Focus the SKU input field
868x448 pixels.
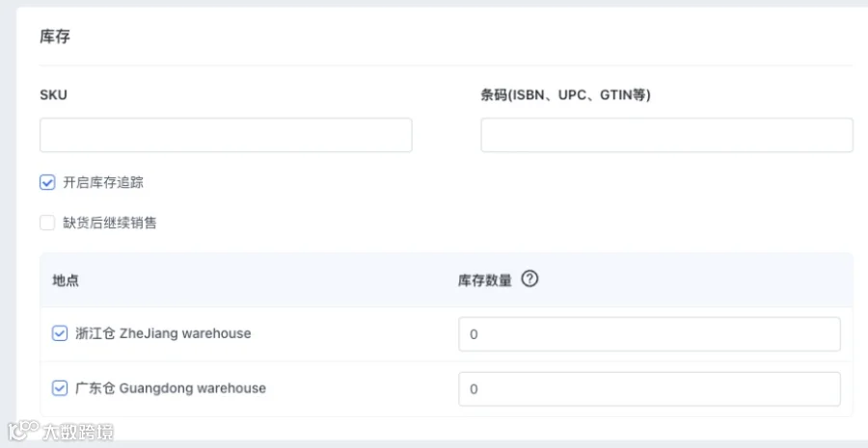point(226,135)
